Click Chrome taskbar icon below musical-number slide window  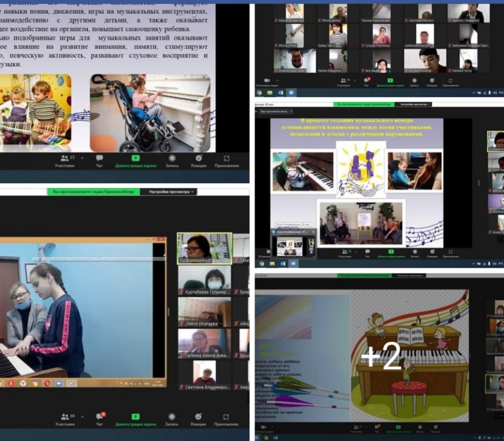pos(262,264)
